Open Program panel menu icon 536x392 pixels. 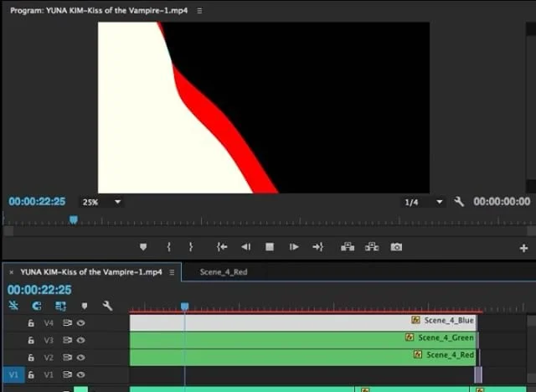pyautogui.click(x=199, y=11)
